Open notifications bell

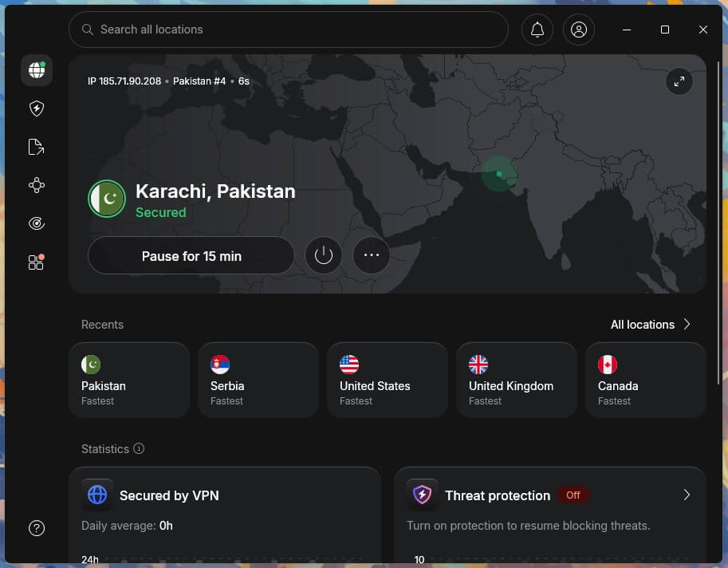[x=537, y=30]
